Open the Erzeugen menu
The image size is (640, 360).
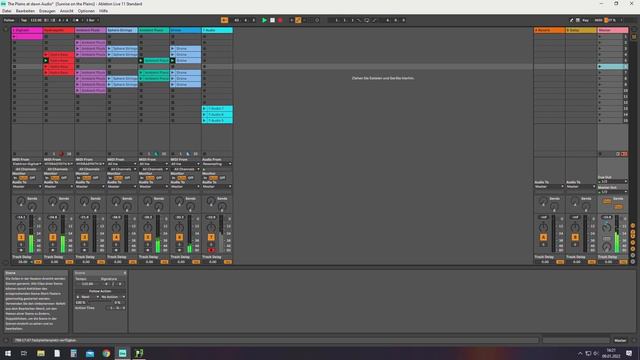47,11
